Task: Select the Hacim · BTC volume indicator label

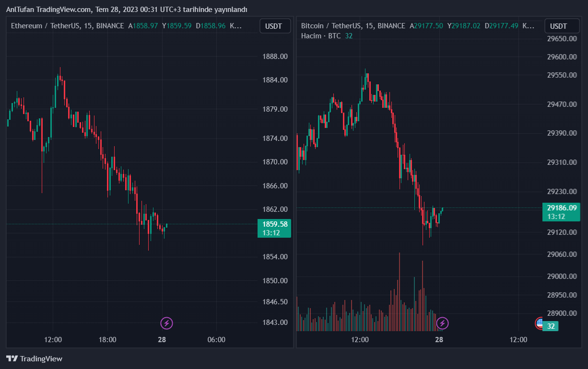Action: [x=320, y=36]
